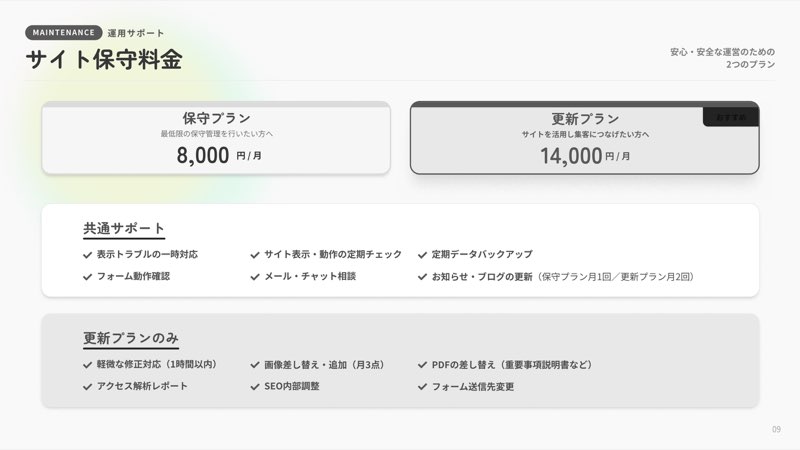The image size is (800, 450).
Task: Click the 共通サポート section heading
Action: pos(124,229)
